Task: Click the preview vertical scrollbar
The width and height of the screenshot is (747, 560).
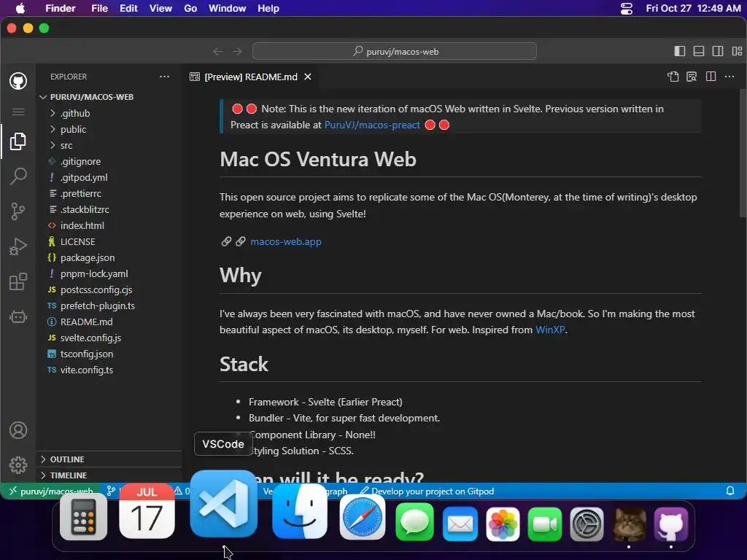Action: 743,152
